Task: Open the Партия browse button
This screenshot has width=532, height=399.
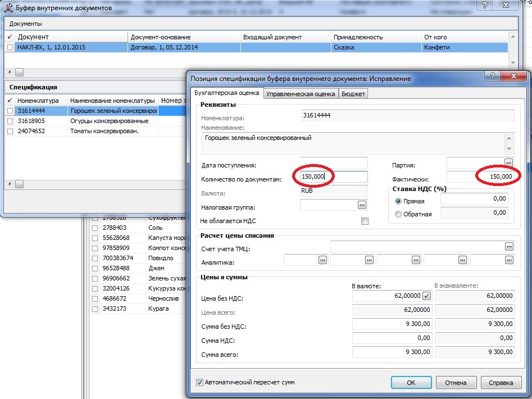Action: click(509, 163)
